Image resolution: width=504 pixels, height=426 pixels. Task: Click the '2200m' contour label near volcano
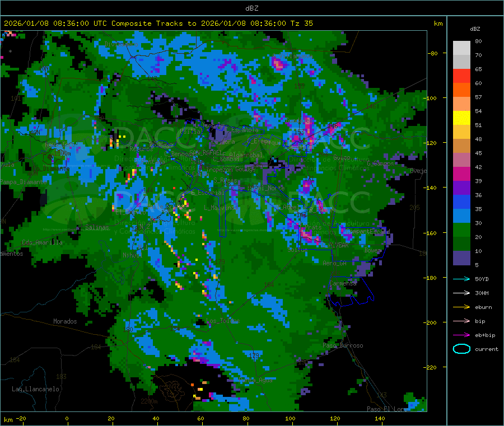tap(149, 401)
